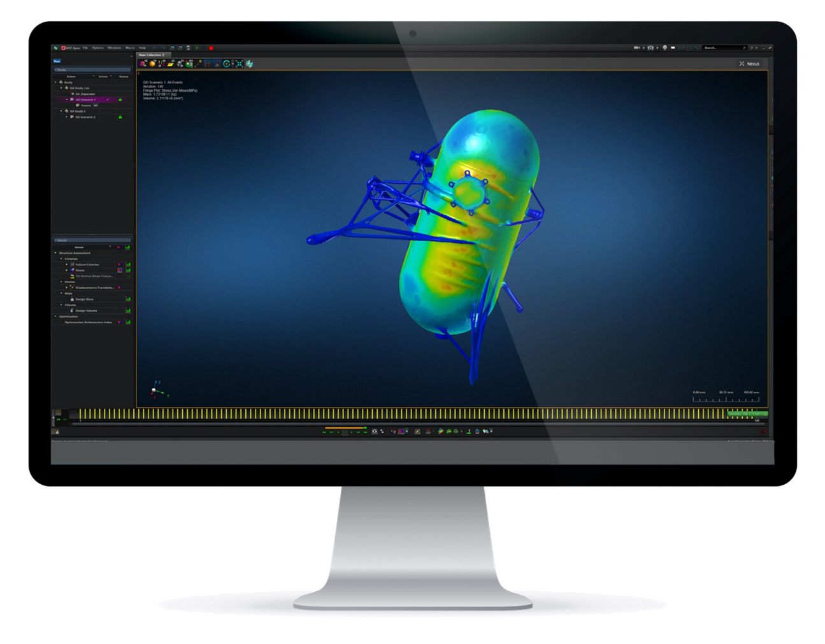Select the View Collection: 2 tab

coord(153,55)
